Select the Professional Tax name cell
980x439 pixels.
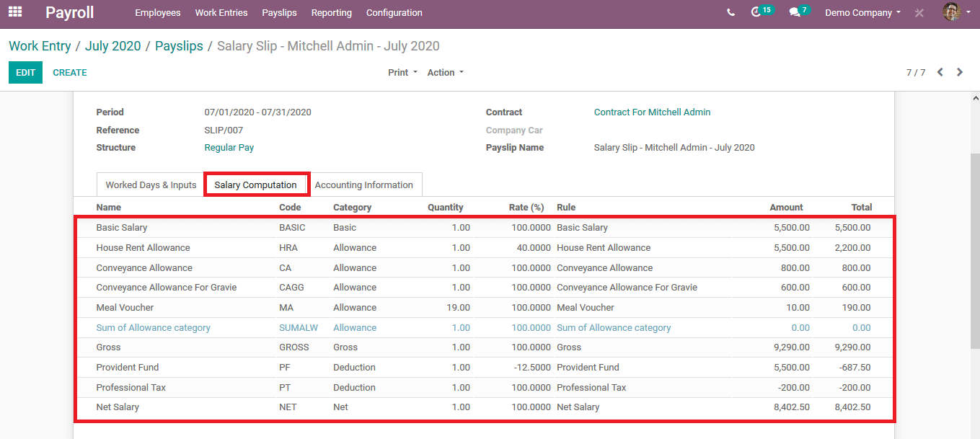pos(131,388)
